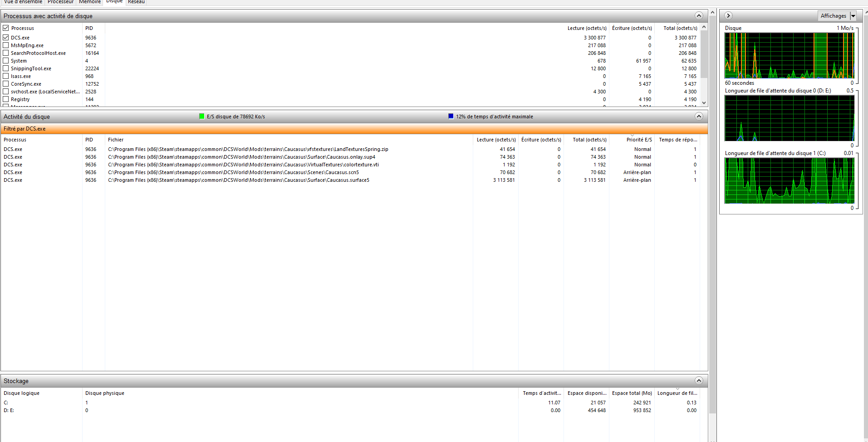
Task: Check the svchost.exe (LocalServiceNet...) checkbox
Action: click(x=6, y=92)
